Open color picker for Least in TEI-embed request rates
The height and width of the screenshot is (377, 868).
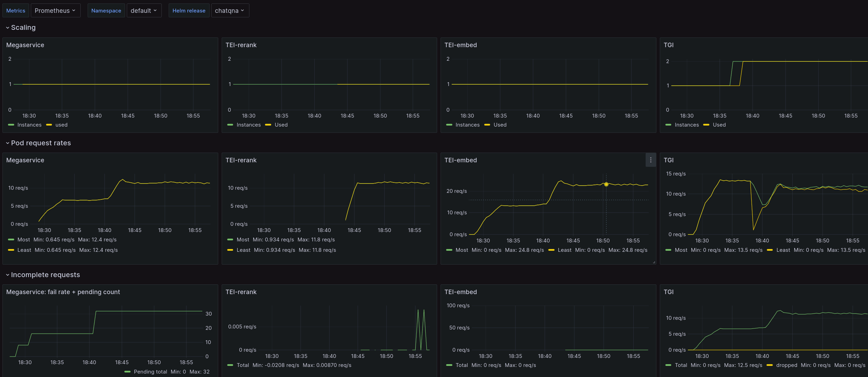551,250
